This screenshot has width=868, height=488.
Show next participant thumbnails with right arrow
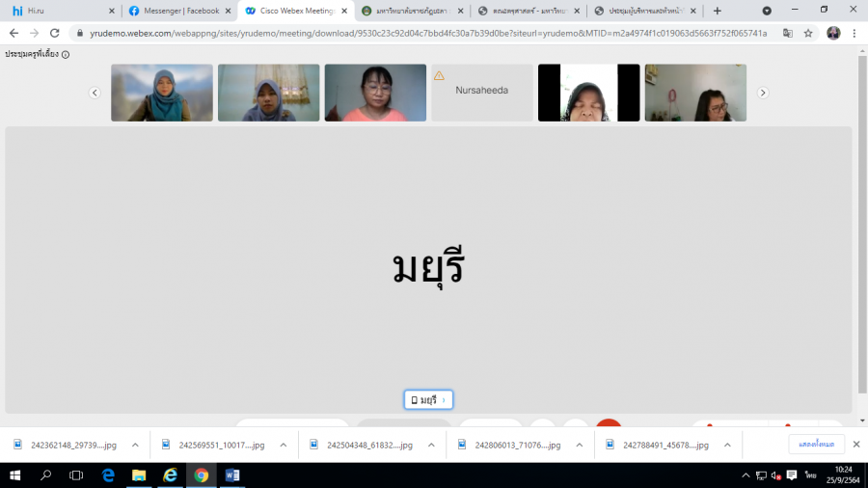point(763,93)
